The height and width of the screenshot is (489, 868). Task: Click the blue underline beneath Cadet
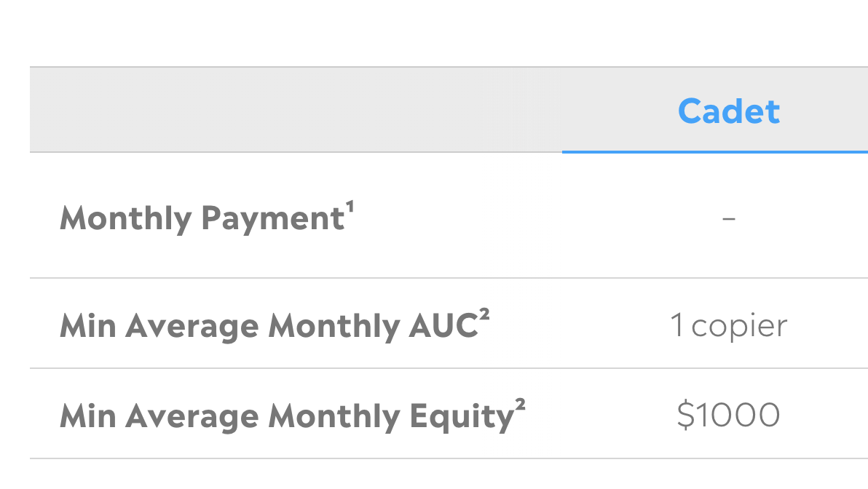(714, 152)
